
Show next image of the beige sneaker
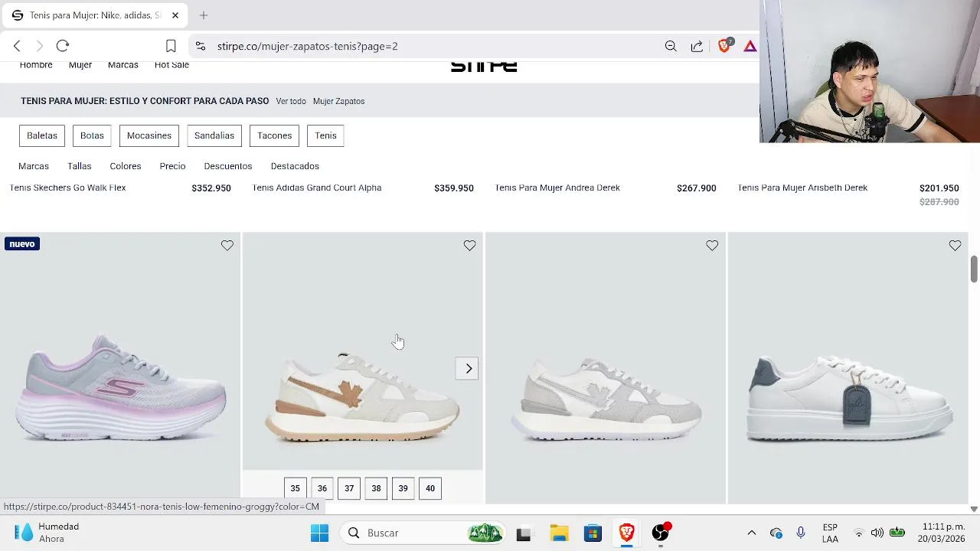[x=469, y=369]
